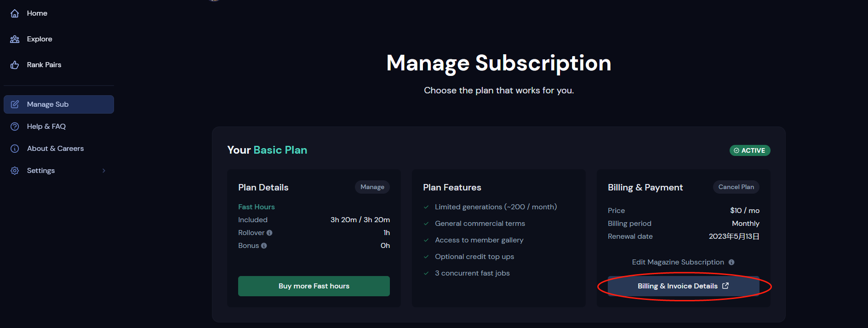Click the Edit Magazine Subscription info icon

(x=731, y=262)
